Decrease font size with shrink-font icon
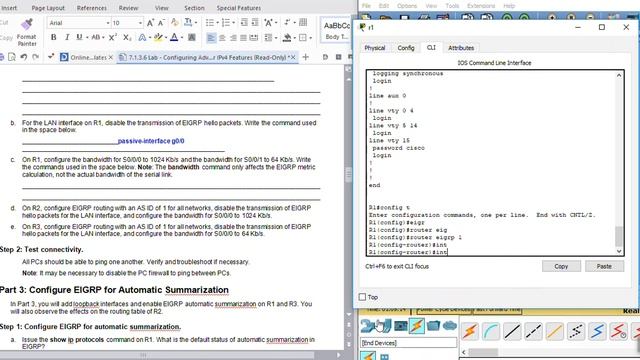 pos(161,23)
